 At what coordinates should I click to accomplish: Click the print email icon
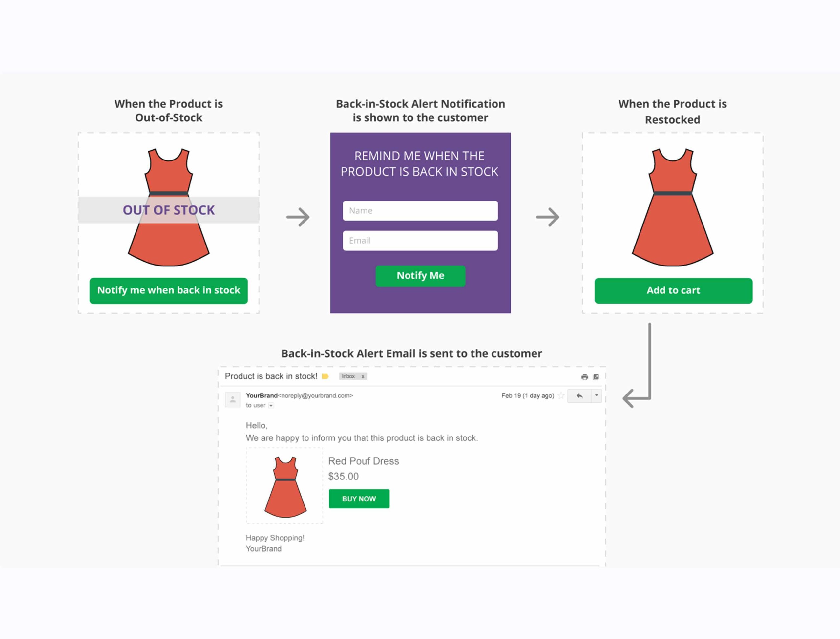point(584,377)
